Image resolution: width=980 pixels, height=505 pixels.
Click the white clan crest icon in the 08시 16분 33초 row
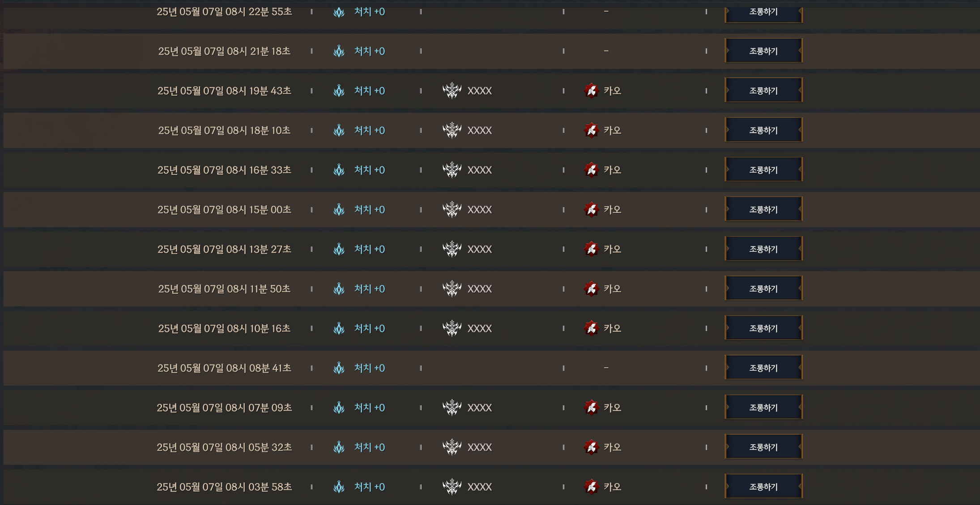pyautogui.click(x=452, y=170)
